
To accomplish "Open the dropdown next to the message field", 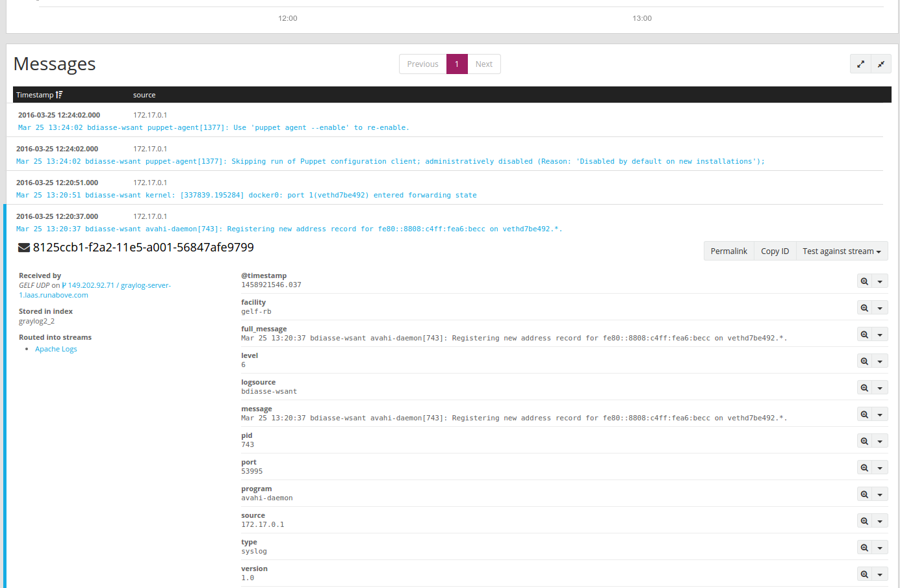I will point(879,414).
